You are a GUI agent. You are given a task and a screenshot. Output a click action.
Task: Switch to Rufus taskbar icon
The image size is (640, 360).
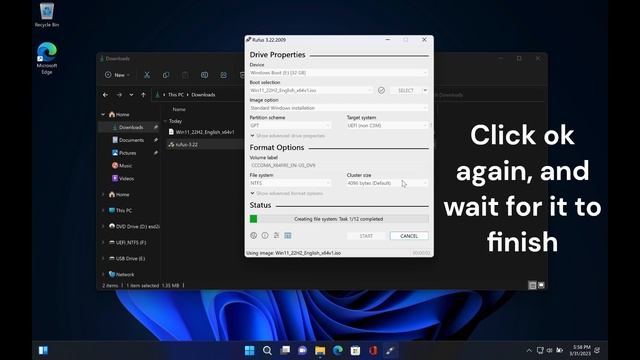tap(390, 350)
